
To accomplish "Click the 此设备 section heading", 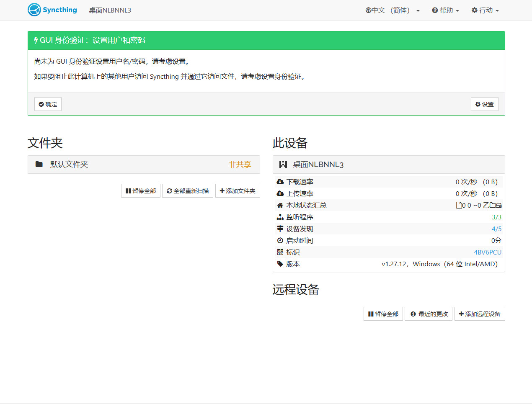I will (290, 143).
